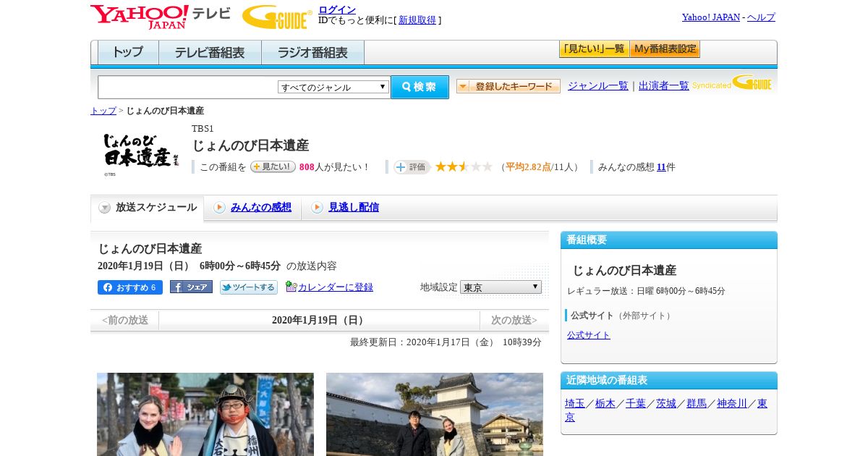
Task: Click the 2020年1月19日（日） date header
Action: [x=319, y=320]
